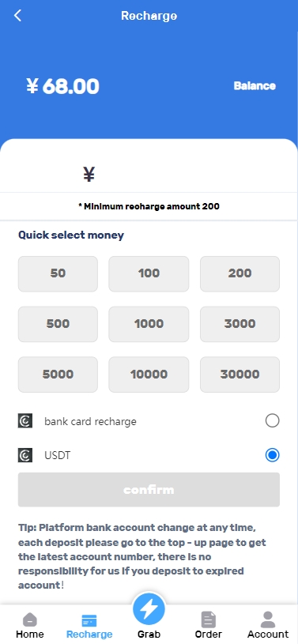Image resolution: width=298 pixels, height=644 pixels.
Task: Pick the 1000 quick select amount
Action: (149, 324)
